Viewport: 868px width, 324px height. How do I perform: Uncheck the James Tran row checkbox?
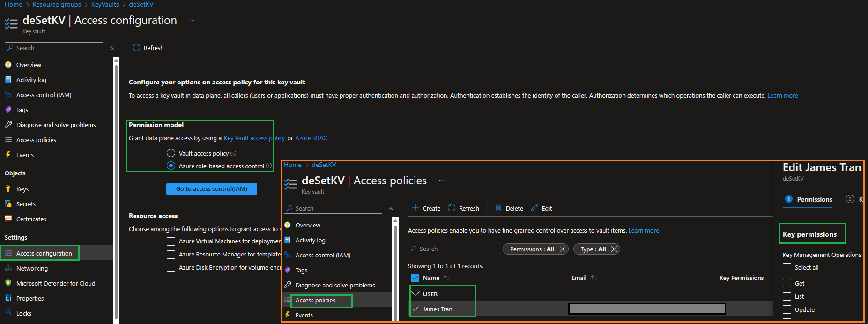pos(415,309)
